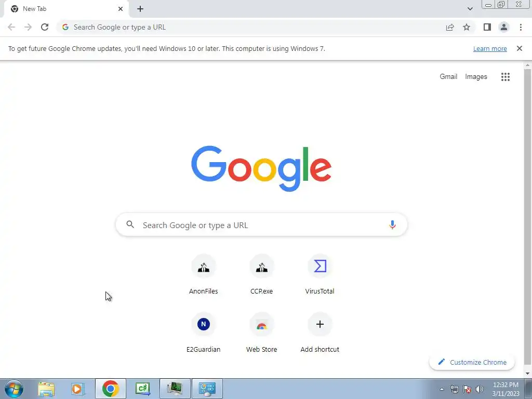Click the scrollbar up arrow
Image resolution: width=532 pixels, height=399 pixels.
tap(527, 65)
